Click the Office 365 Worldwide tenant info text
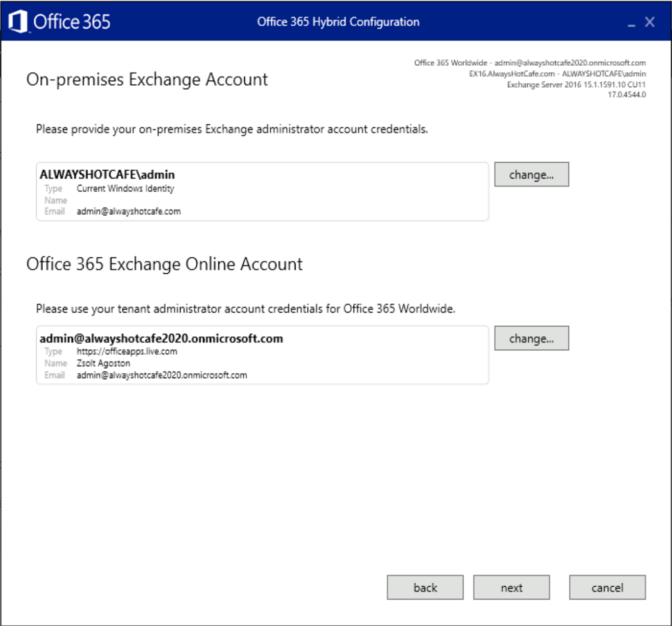 coord(529,63)
